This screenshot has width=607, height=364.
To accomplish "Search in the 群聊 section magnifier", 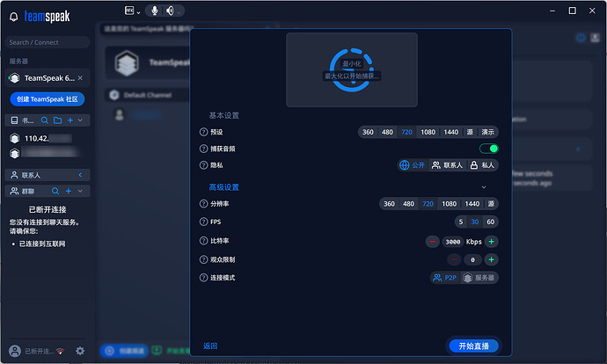I will pos(55,191).
